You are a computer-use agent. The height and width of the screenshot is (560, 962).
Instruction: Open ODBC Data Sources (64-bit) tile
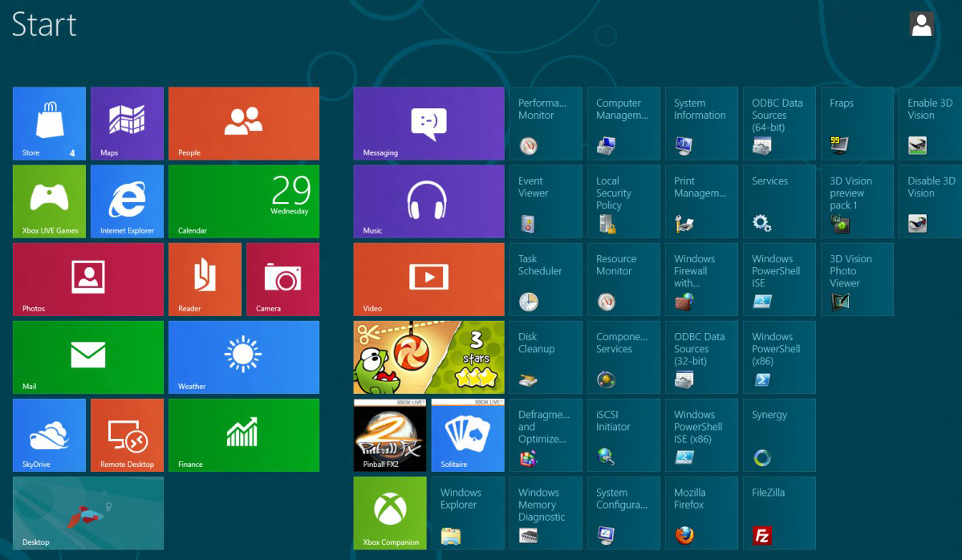[x=779, y=124]
